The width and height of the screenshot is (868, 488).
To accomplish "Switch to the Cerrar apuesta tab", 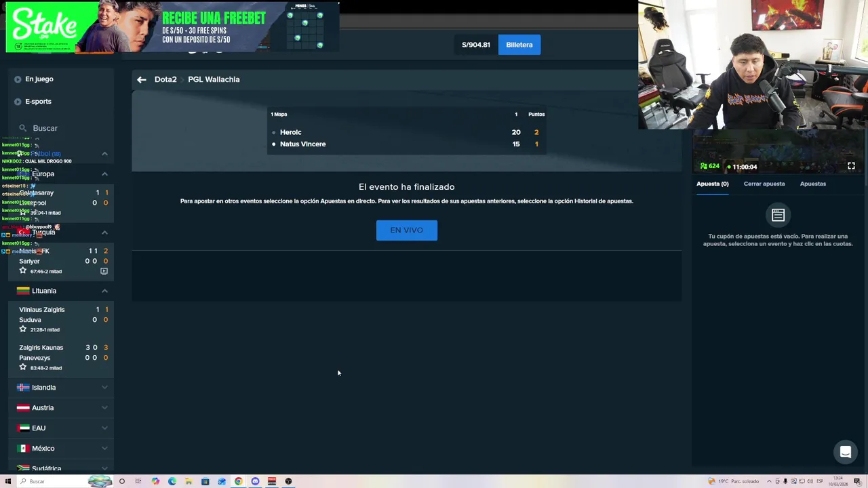I will [x=764, y=184].
